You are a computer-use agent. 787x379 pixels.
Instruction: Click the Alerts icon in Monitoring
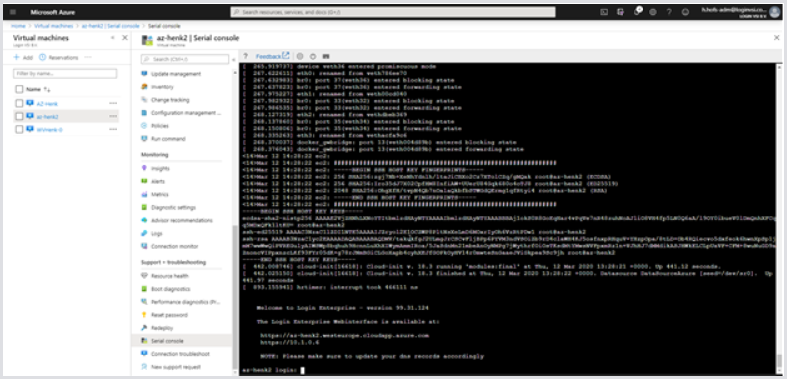(144, 181)
